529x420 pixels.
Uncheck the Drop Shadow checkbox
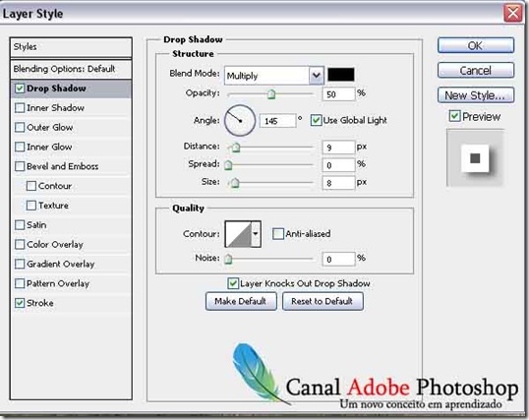point(20,89)
